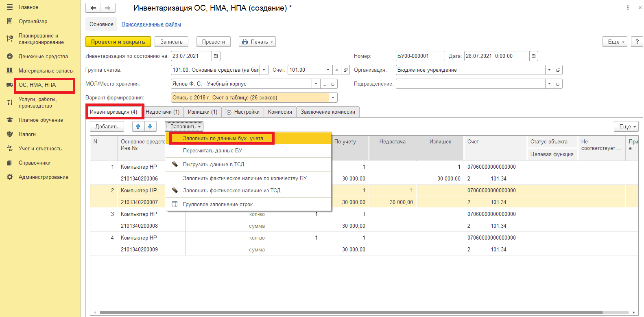Click the horizontal scrollbar of the table
Image resolution: width=644 pixels, height=317 pixels.
coord(351,313)
